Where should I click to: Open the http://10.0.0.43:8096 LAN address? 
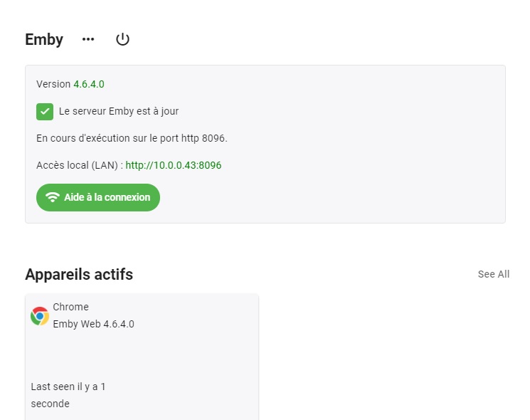(x=174, y=165)
